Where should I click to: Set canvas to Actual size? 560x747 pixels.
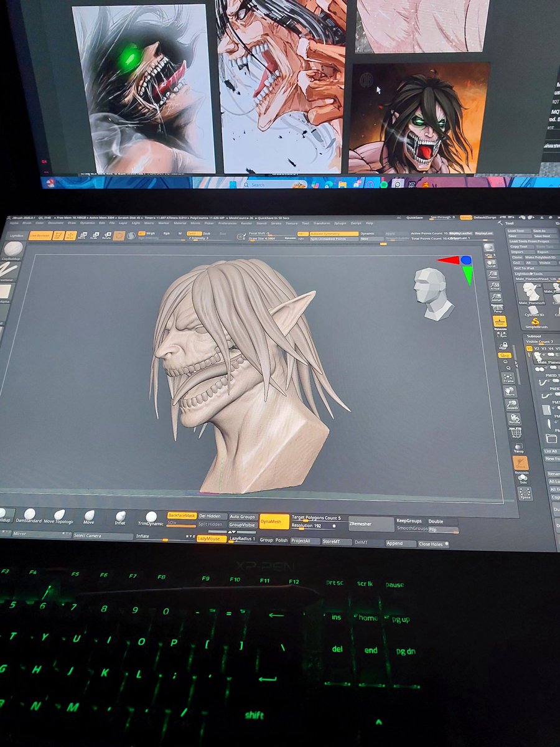[494, 286]
